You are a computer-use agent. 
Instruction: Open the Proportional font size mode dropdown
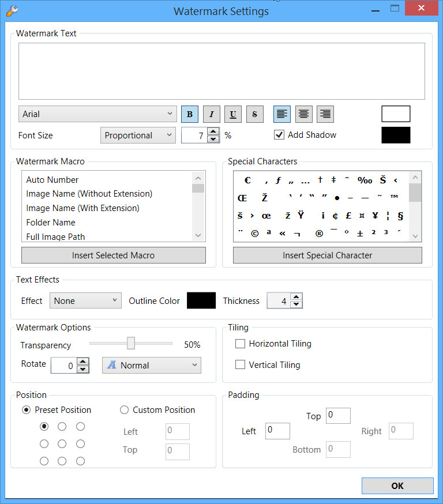tap(138, 136)
